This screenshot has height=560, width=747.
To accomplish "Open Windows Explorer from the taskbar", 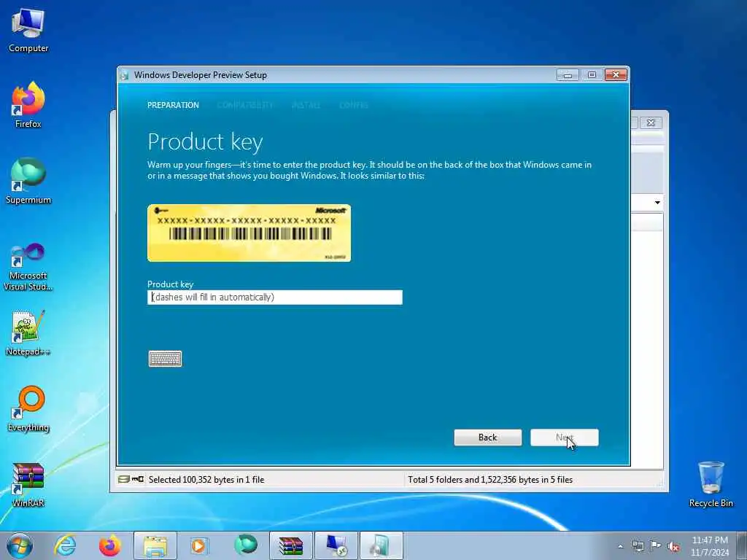I will click(155, 545).
